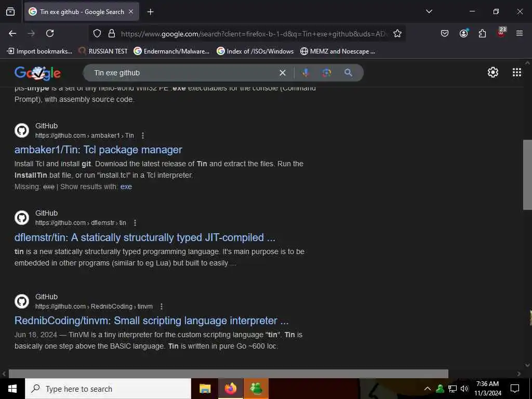Go to Google home via logo

(37, 73)
